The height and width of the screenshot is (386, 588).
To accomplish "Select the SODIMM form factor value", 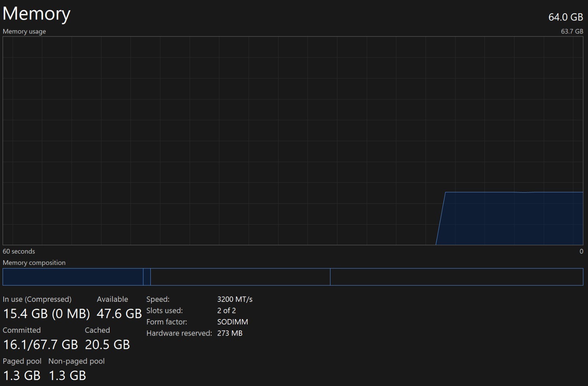I will [x=233, y=322].
